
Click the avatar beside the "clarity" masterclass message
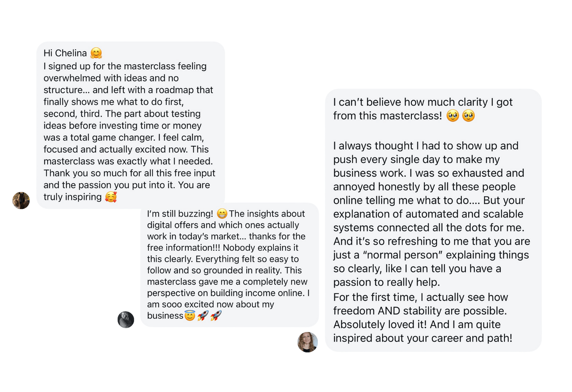click(308, 342)
